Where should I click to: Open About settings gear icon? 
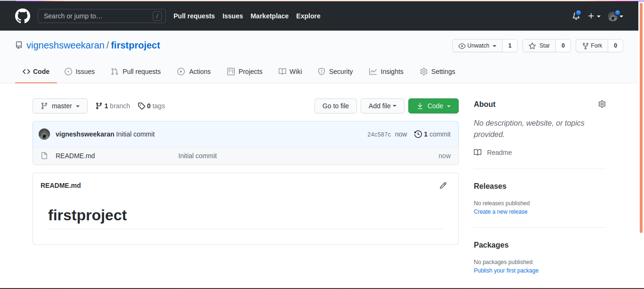602,104
